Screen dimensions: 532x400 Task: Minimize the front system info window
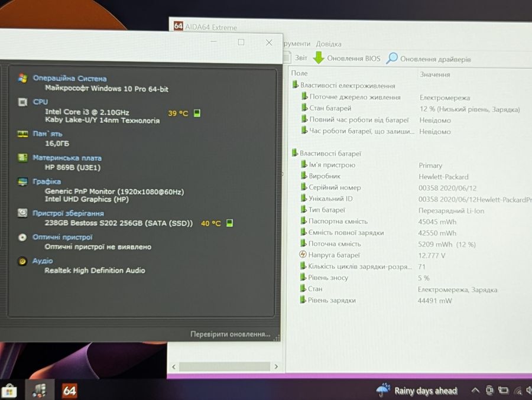tap(214, 41)
